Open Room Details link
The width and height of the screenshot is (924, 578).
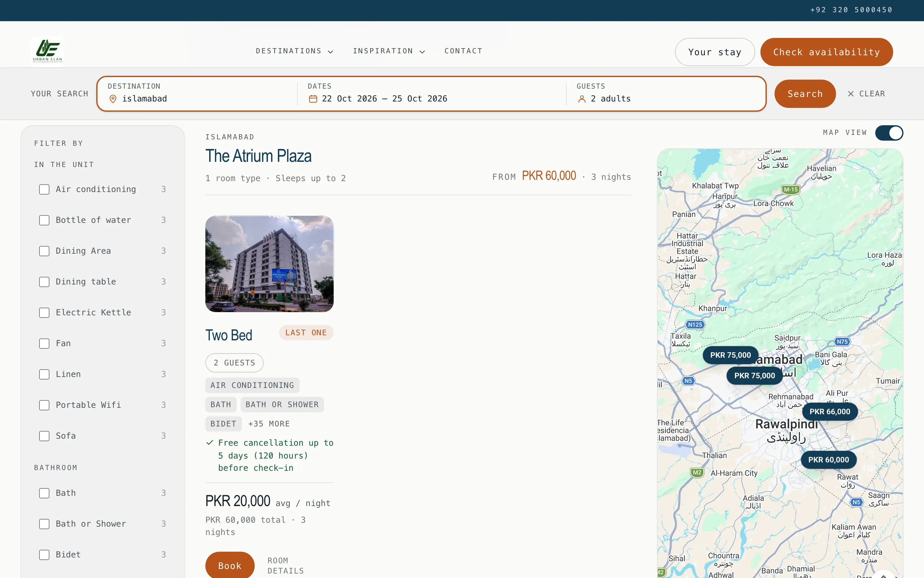tap(286, 565)
